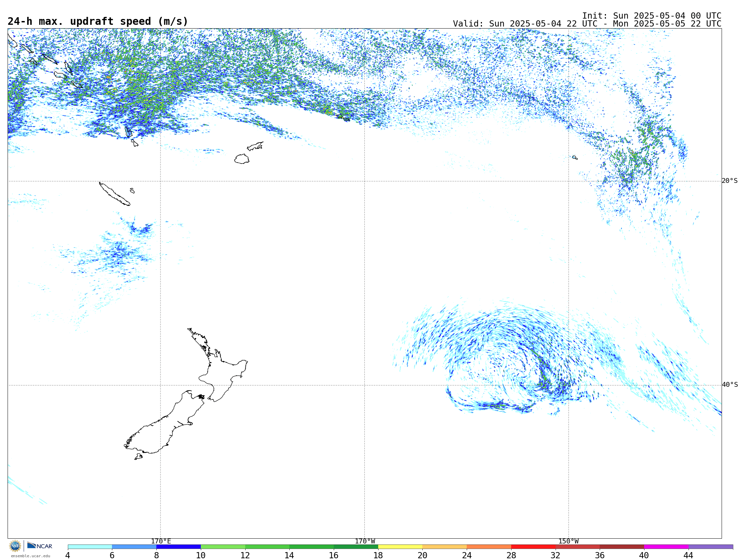Click the colorbar tick label 28
Image resolution: width=744 pixels, height=560 pixels.
point(511,555)
